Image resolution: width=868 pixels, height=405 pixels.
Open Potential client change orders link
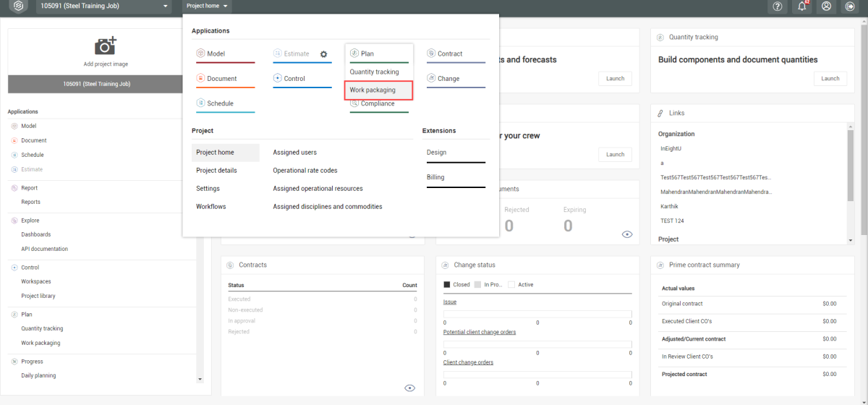(x=479, y=332)
